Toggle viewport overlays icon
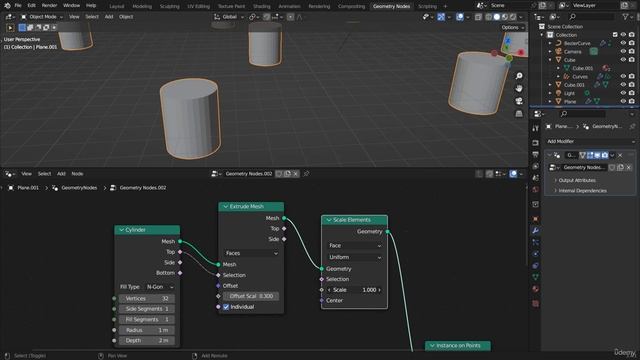 tap(460, 17)
